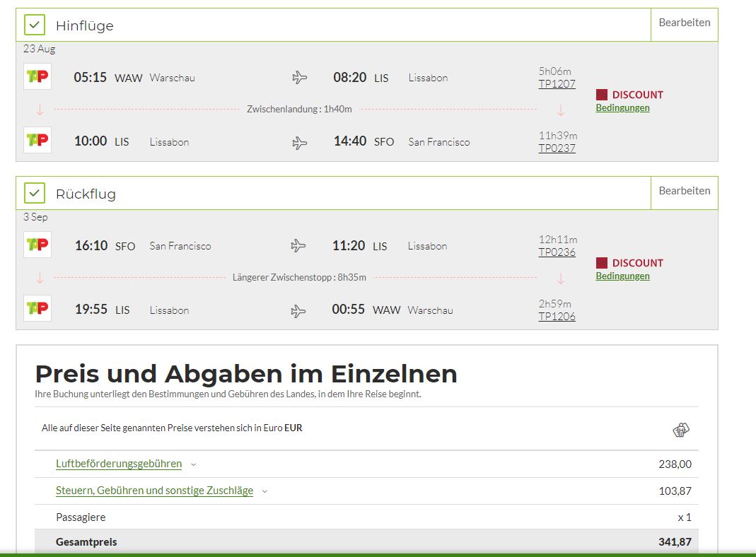Open flight number TP1207 details
This screenshot has width=756, height=557.
click(557, 84)
